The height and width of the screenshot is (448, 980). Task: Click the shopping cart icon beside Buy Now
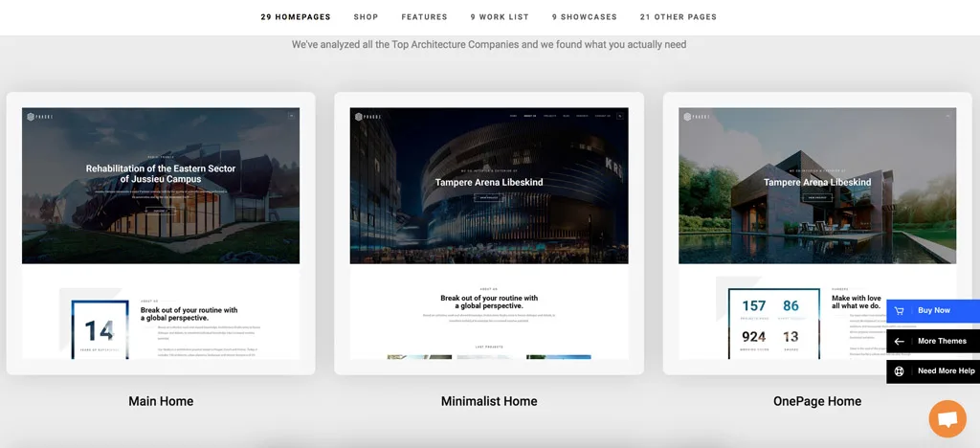pyautogui.click(x=899, y=311)
